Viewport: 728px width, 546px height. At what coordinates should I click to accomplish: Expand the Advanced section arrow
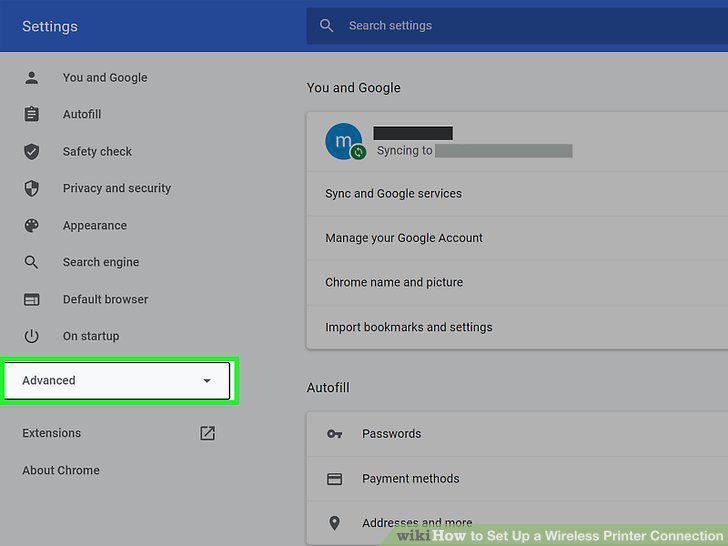click(x=207, y=381)
